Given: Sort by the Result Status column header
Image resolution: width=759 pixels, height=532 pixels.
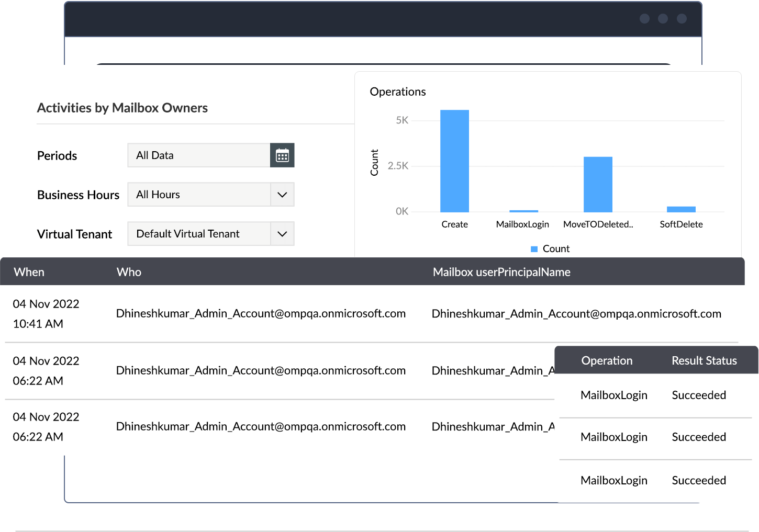Looking at the screenshot, I should coord(704,360).
